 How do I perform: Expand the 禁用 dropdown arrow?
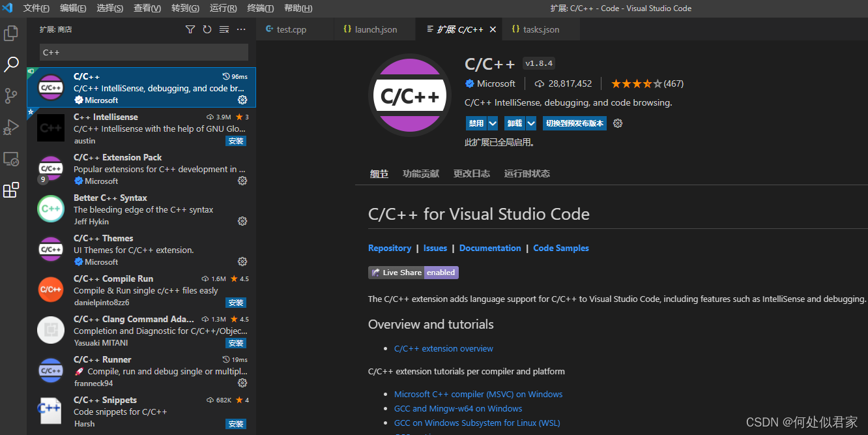[493, 123]
